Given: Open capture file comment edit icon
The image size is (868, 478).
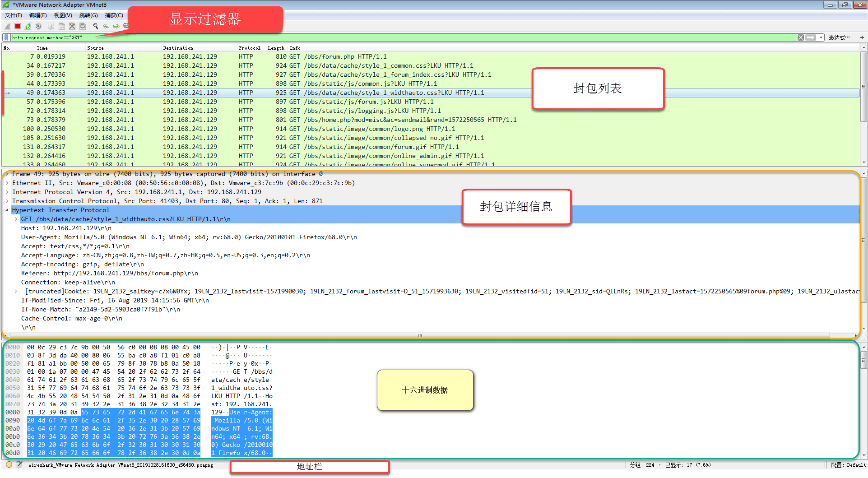Looking at the screenshot, I should [19, 464].
